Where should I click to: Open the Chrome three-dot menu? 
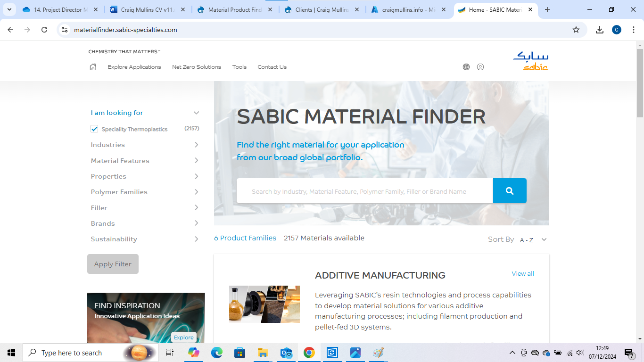pos(633,30)
